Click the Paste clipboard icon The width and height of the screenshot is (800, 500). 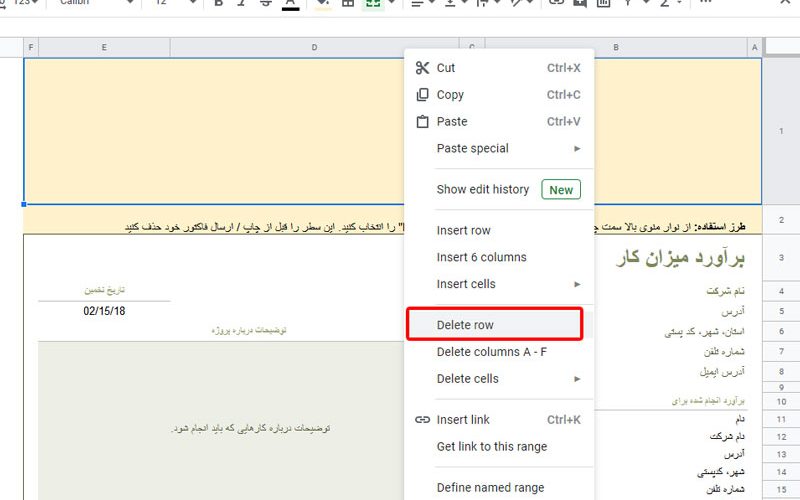pyautogui.click(x=422, y=122)
